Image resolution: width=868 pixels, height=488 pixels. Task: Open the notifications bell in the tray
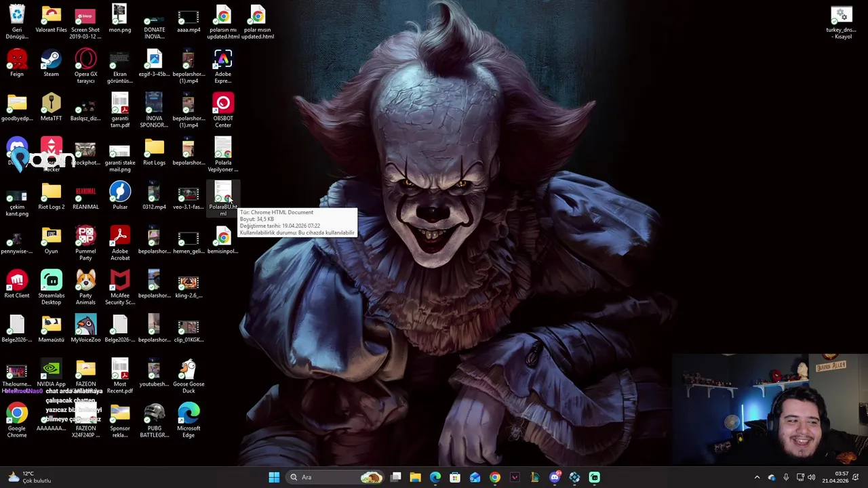tap(856, 477)
